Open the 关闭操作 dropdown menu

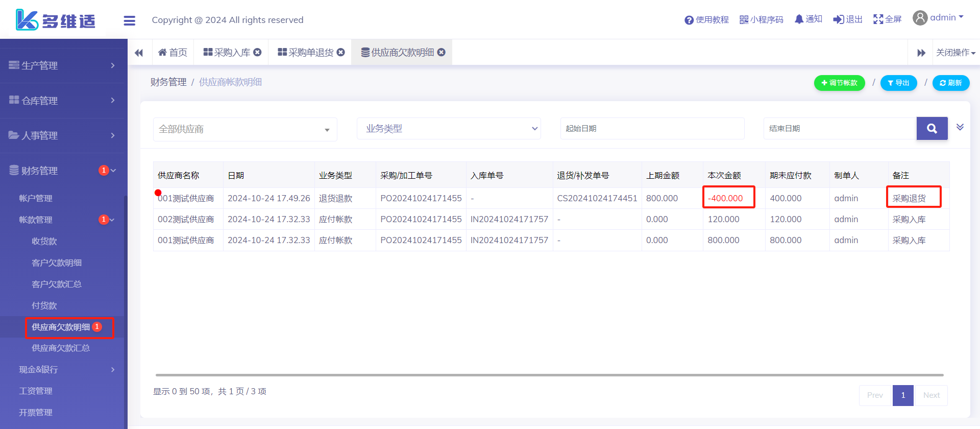[x=955, y=53]
